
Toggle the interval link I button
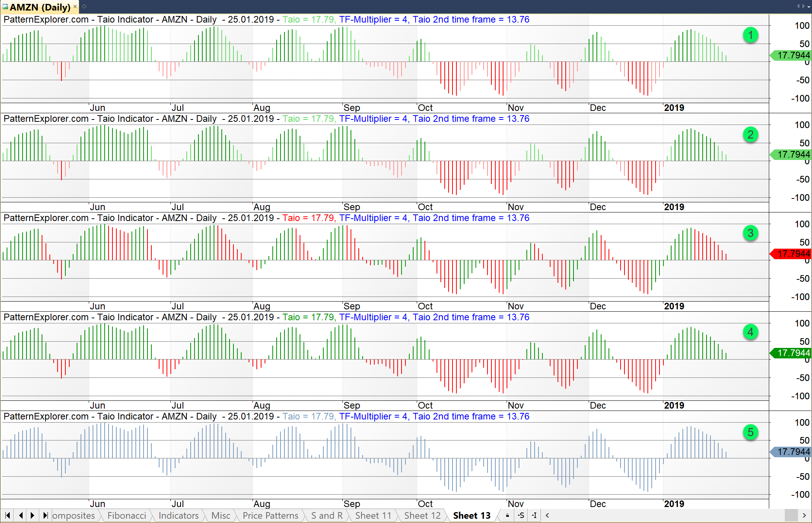[535, 516]
